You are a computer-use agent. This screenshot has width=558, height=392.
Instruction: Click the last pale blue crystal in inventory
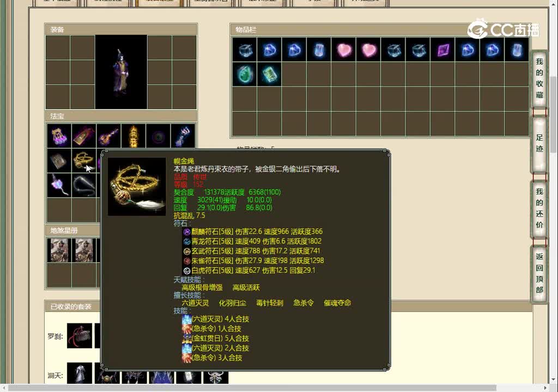pyautogui.click(x=517, y=50)
